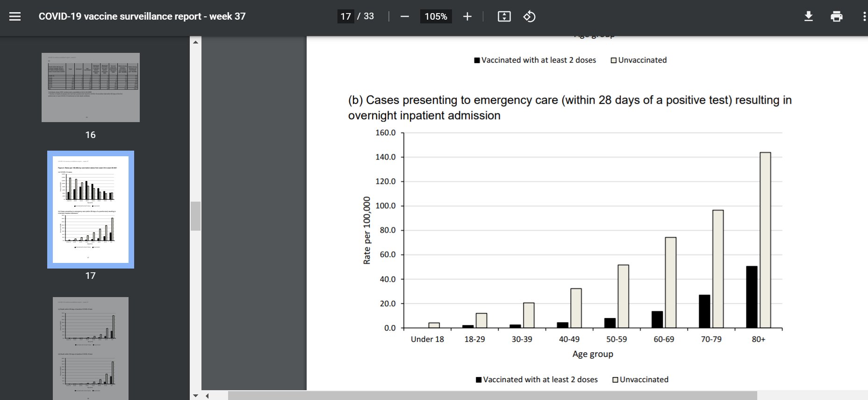This screenshot has height=400, width=868.
Task: Click '30-39' axis label
Action: [x=522, y=339]
